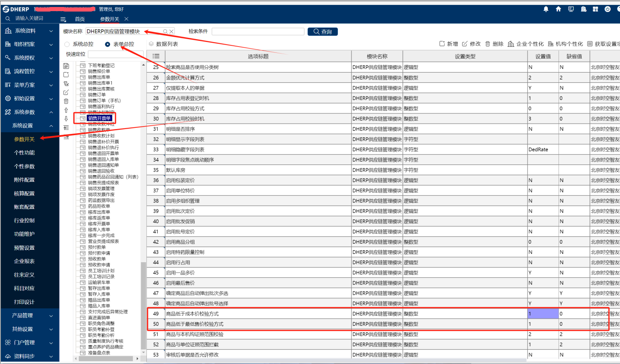The width and height of the screenshot is (620, 364).
Task: Expand the 系统授权 sidebar menu
Action: pyautogui.click(x=29, y=58)
